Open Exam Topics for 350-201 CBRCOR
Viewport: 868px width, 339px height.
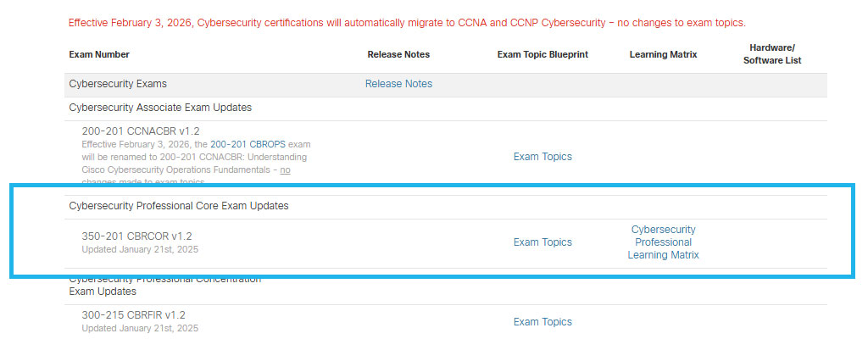point(542,242)
